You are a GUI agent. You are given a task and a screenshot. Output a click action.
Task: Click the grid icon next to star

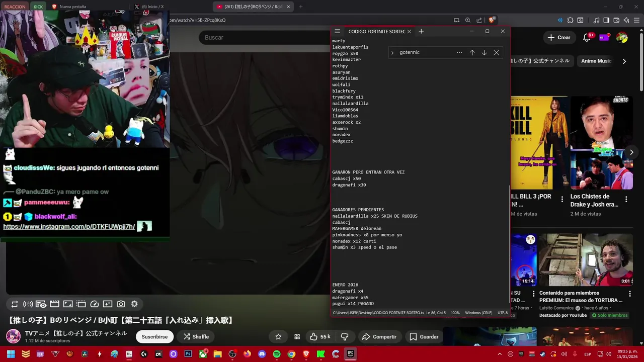[297, 337]
